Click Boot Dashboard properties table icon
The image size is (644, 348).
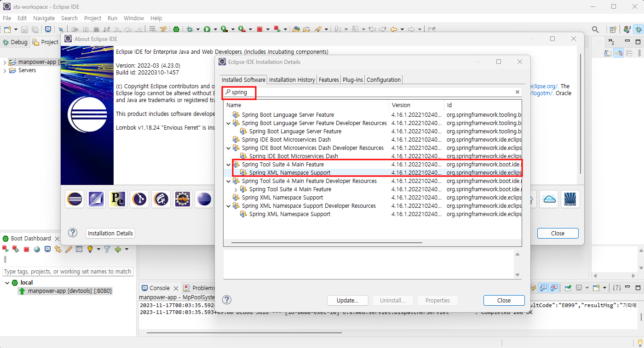[79, 249]
